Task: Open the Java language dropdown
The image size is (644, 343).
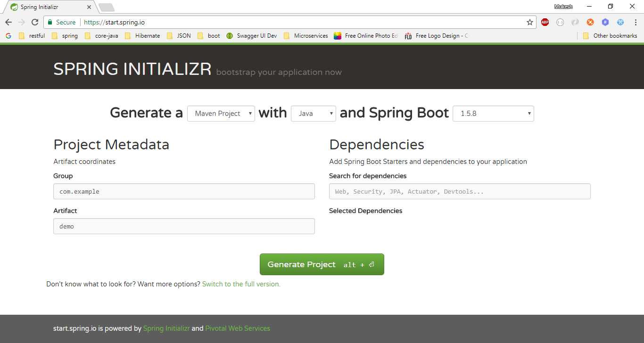Action: (x=313, y=113)
